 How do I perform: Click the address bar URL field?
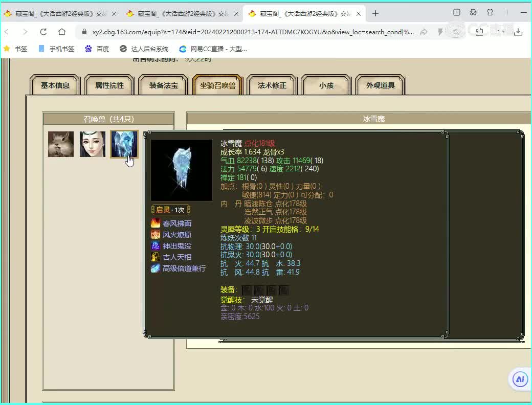tap(253, 32)
